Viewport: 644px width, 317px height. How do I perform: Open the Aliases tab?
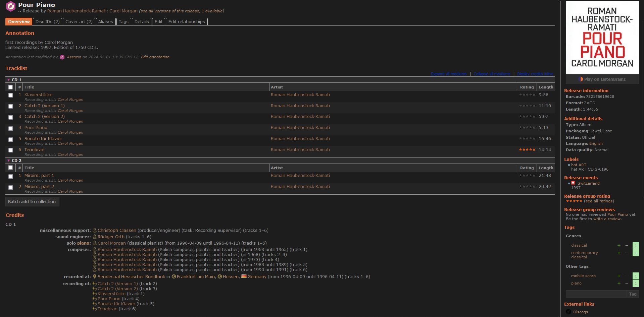point(105,22)
